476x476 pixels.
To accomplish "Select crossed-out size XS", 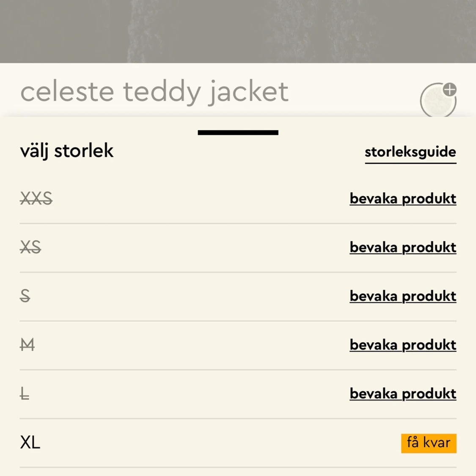I will pos(30,247).
